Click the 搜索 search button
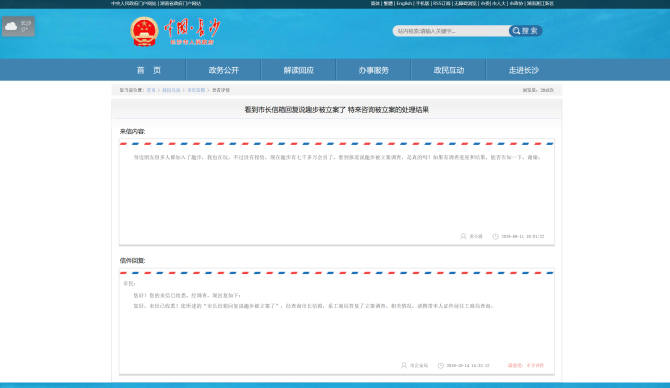 tap(526, 31)
